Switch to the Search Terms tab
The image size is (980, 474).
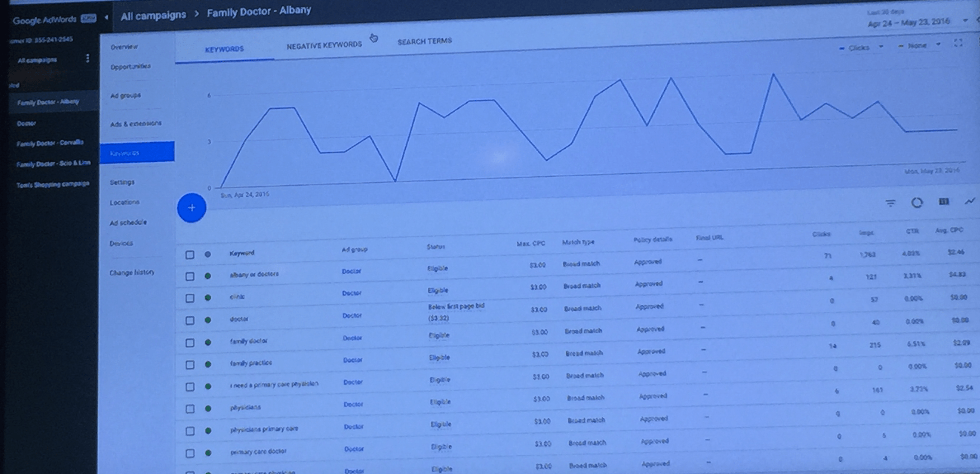pos(425,41)
